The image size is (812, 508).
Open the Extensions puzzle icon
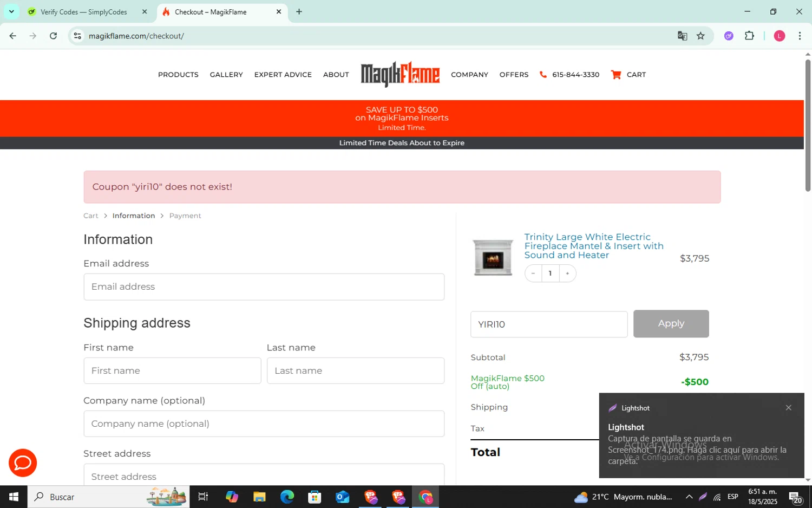coord(749,36)
